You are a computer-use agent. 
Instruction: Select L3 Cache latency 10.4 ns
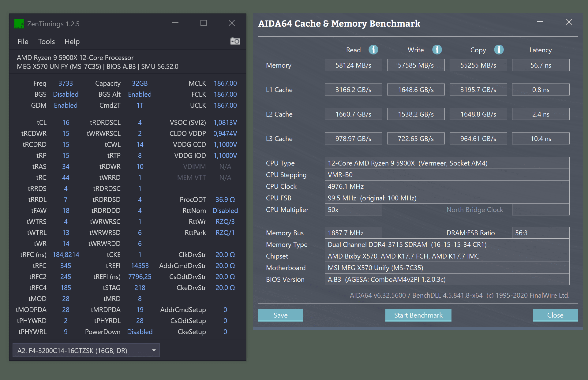pos(541,139)
